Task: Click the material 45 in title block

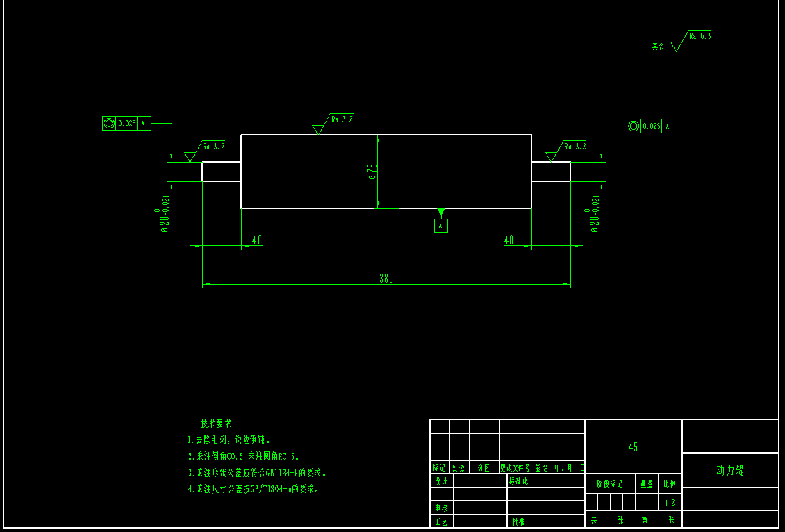Action: click(634, 447)
